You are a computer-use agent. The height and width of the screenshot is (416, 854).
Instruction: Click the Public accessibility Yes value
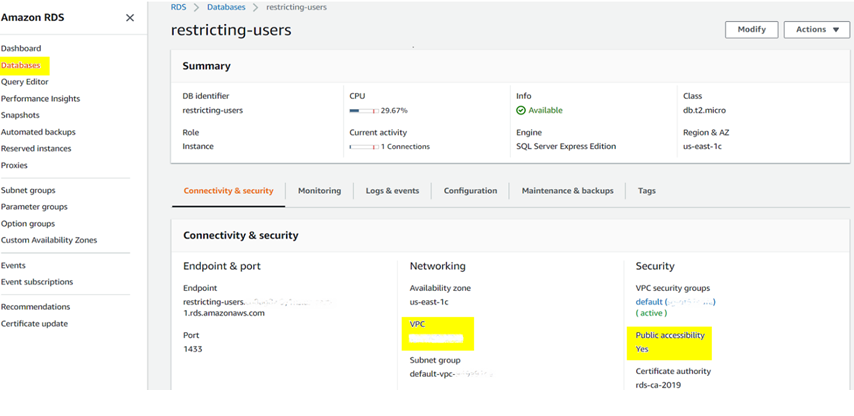(642, 349)
